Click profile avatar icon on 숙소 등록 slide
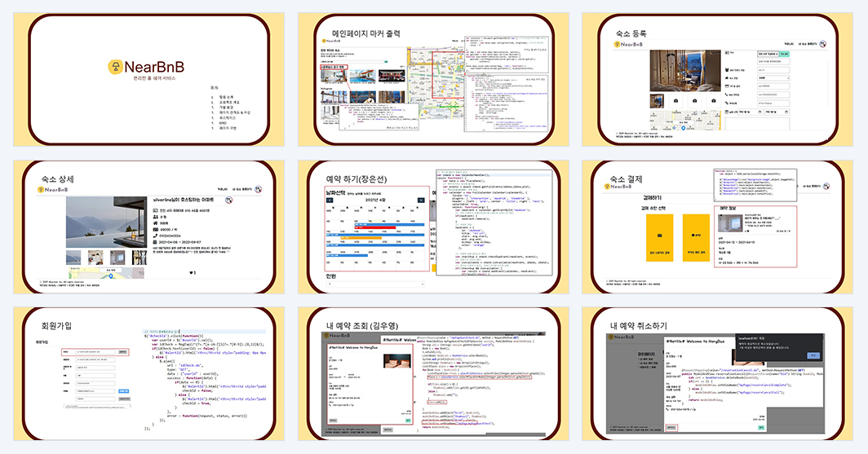Viewport: 868px width, 454px height. [x=823, y=44]
